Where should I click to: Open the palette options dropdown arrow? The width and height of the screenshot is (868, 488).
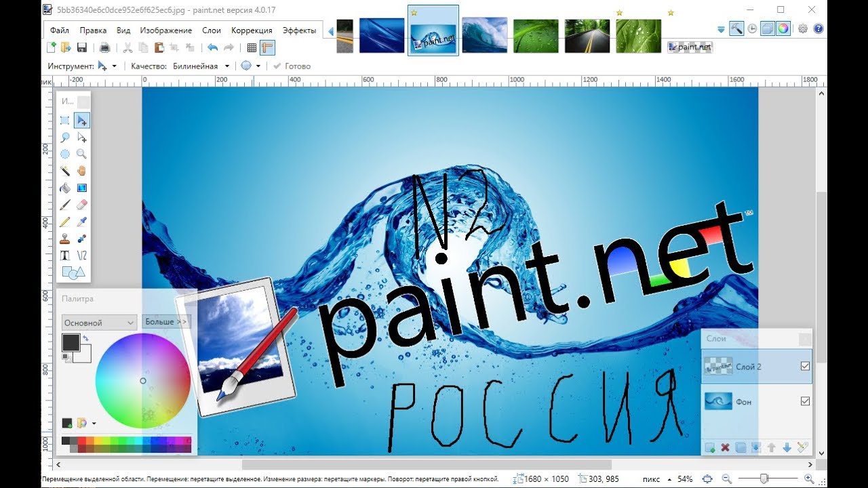pyautogui.click(x=94, y=424)
